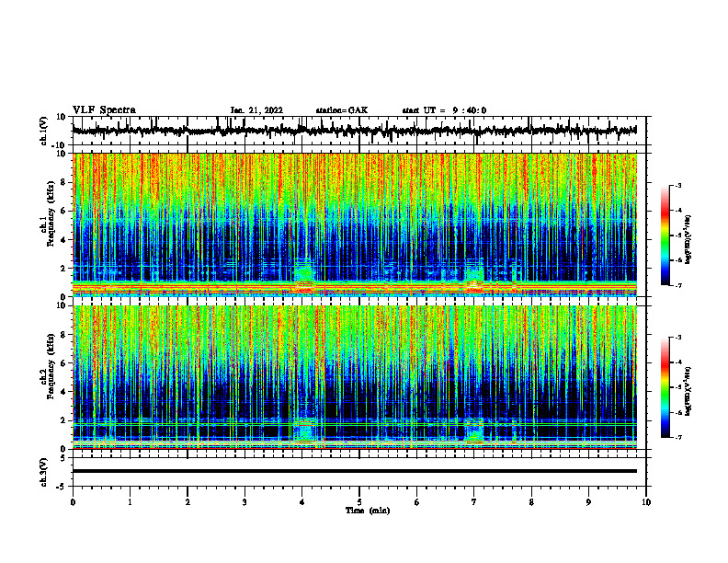The image size is (728, 563).
Task: Click the '-7' label on ch.1 color bar
Action: pos(678,285)
